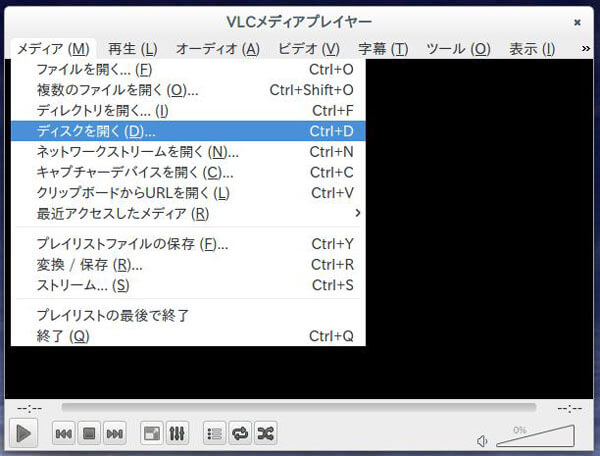This screenshot has width=600, height=456.
Task: Expand 最近アクセスしたメディア (R) submenu
Action: 188,213
